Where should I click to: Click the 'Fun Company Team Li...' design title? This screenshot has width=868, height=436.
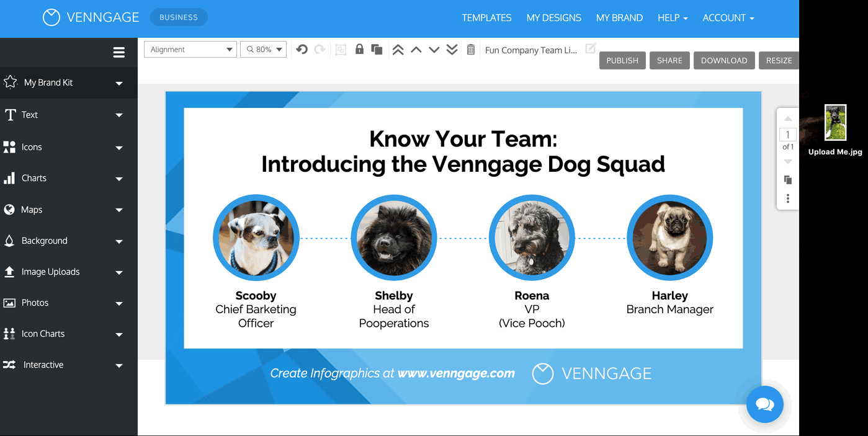tap(531, 50)
